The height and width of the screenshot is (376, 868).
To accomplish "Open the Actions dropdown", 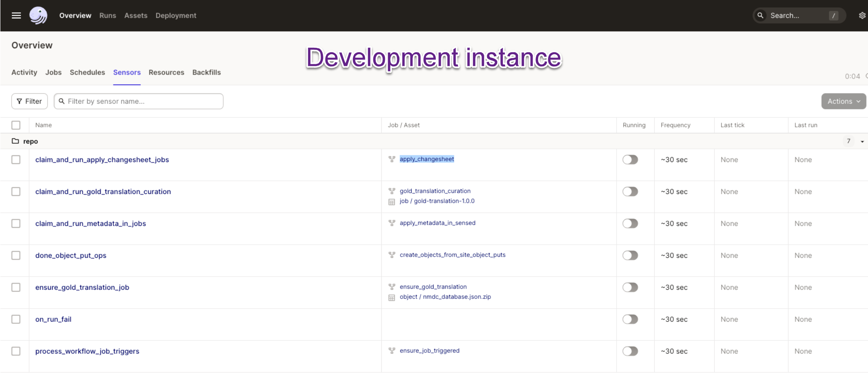I will (x=843, y=101).
